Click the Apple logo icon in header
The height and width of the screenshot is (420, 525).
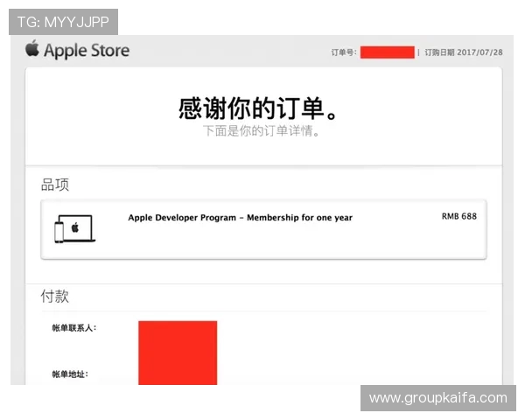tap(32, 49)
